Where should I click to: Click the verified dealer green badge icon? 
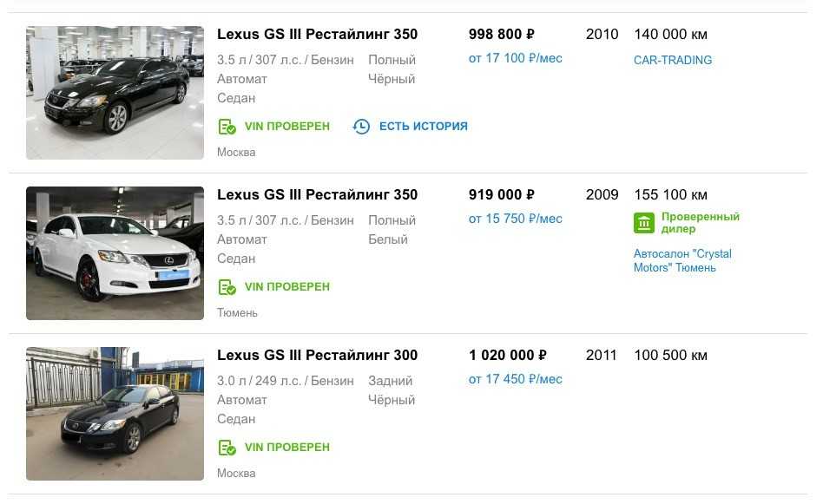pos(643,223)
